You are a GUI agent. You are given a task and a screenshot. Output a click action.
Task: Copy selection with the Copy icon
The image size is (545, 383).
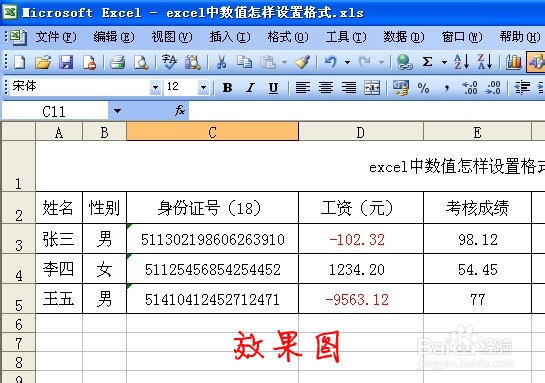[244, 63]
